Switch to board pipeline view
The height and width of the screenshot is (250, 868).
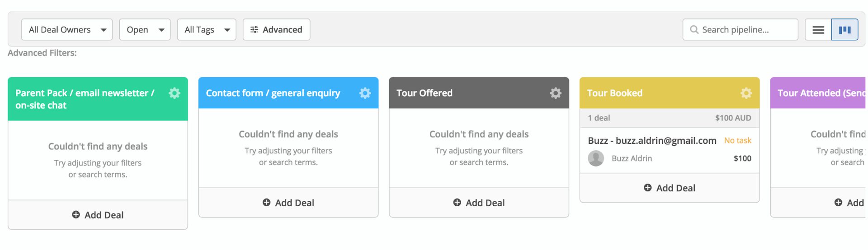(844, 30)
